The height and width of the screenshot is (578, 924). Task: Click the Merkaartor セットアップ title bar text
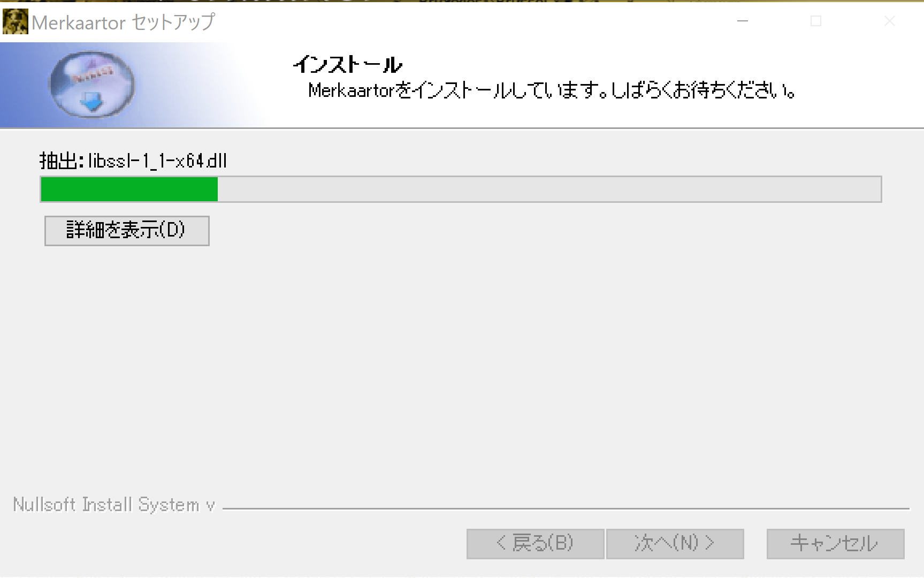(123, 22)
